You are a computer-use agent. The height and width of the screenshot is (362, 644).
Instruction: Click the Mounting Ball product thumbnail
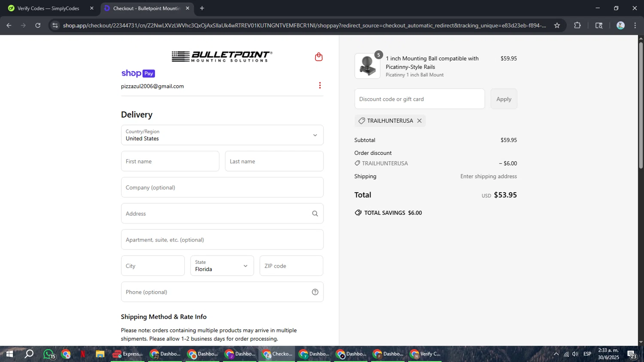(368, 66)
